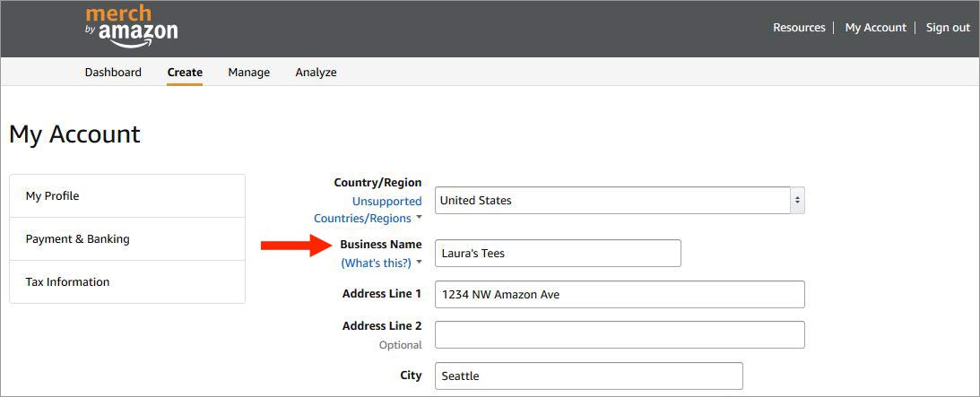Click the Merch by Amazon logo
Viewport: 980px width, 397px height.
tap(131, 26)
